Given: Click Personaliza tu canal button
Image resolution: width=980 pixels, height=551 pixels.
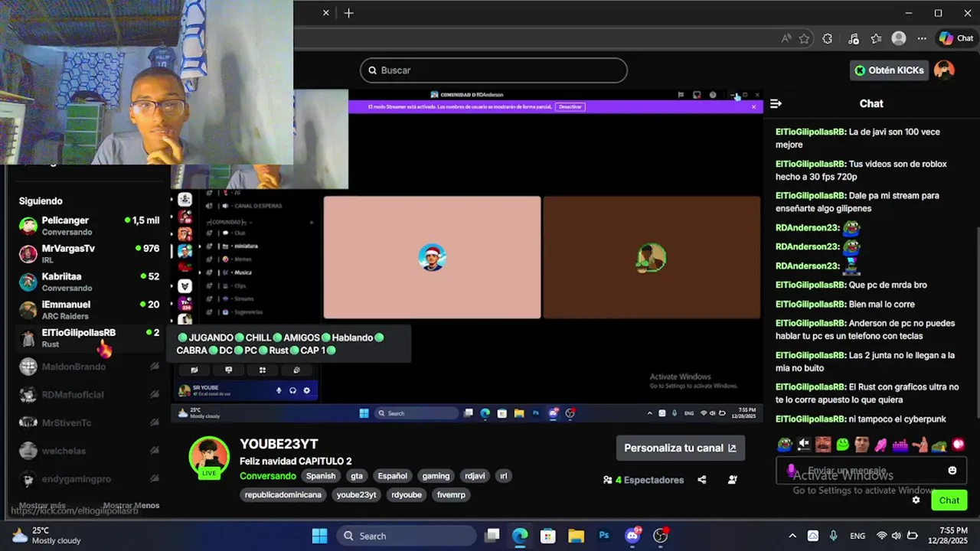Looking at the screenshot, I should [x=680, y=448].
